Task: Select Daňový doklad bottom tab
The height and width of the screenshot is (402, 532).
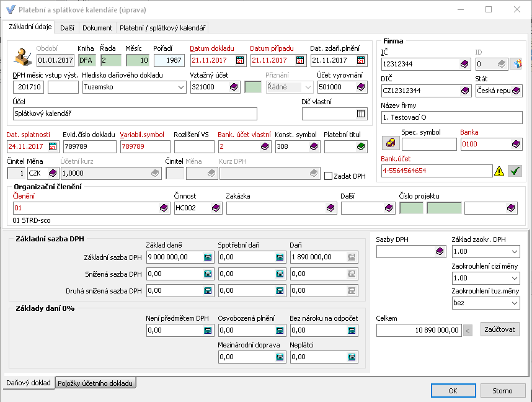Action: coord(29,383)
